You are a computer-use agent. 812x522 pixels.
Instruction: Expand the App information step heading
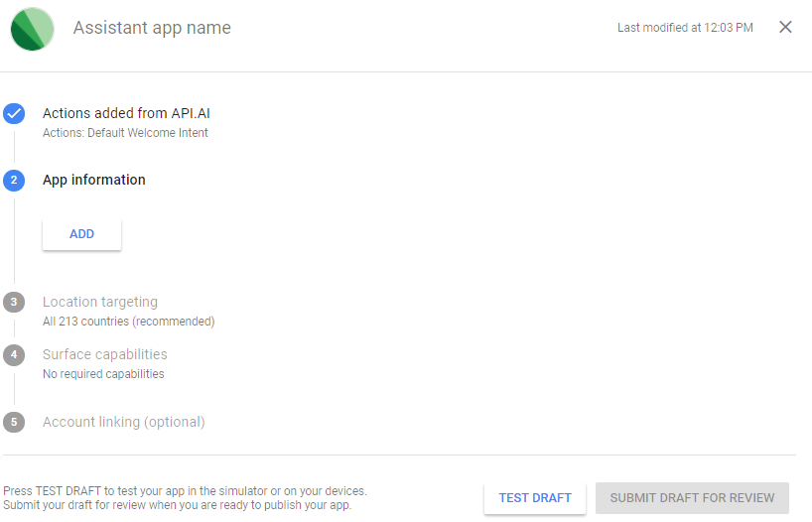click(94, 181)
